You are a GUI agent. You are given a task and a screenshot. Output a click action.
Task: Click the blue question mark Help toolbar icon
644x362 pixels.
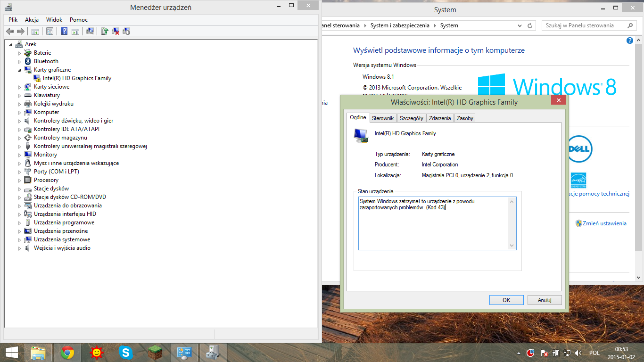65,31
